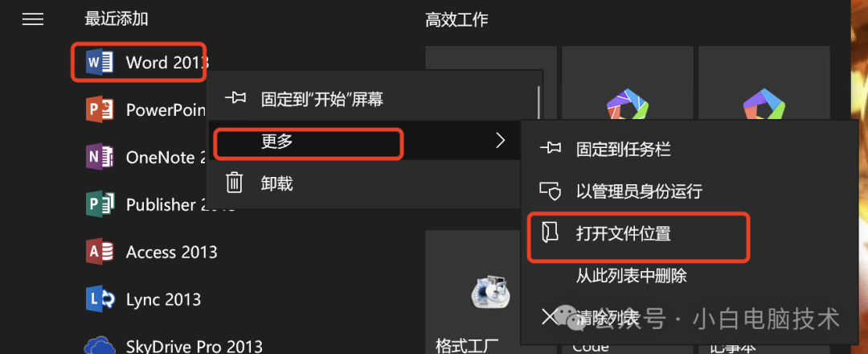This screenshot has height=354, width=868.
Task: Click the PowerPoint app icon
Action: 100,109
